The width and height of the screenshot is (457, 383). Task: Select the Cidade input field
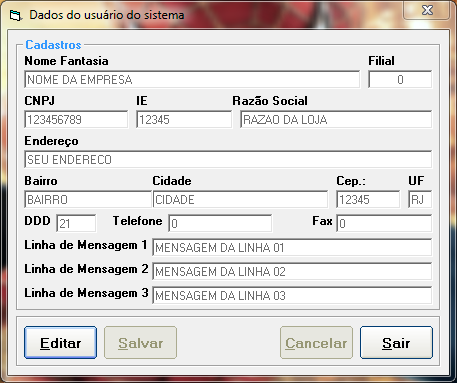click(240, 199)
